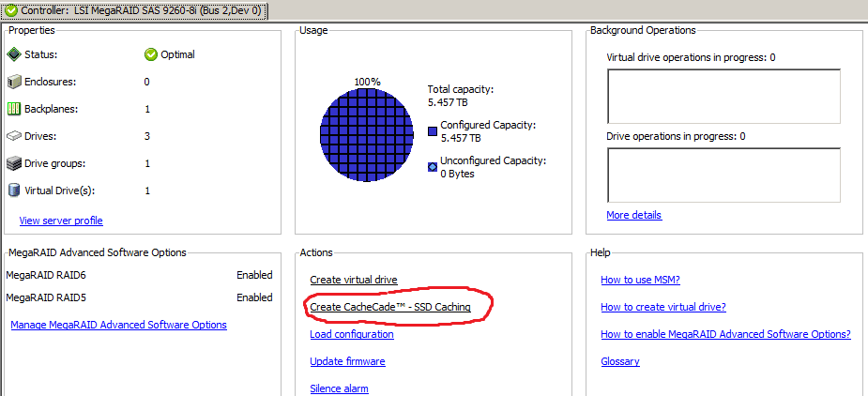Open More details under Background Operations
The width and height of the screenshot is (868, 396).
(633, 215)
